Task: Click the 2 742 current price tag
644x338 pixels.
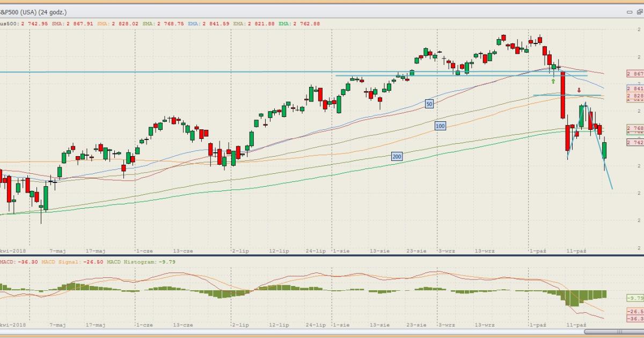Action: click(634, 142)
